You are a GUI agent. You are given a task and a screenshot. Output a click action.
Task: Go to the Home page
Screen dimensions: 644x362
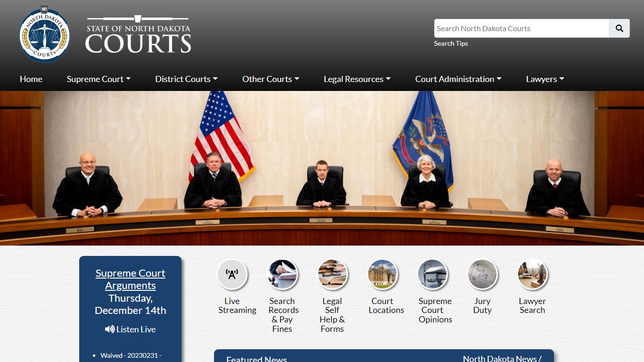click(x=31, y=79)
